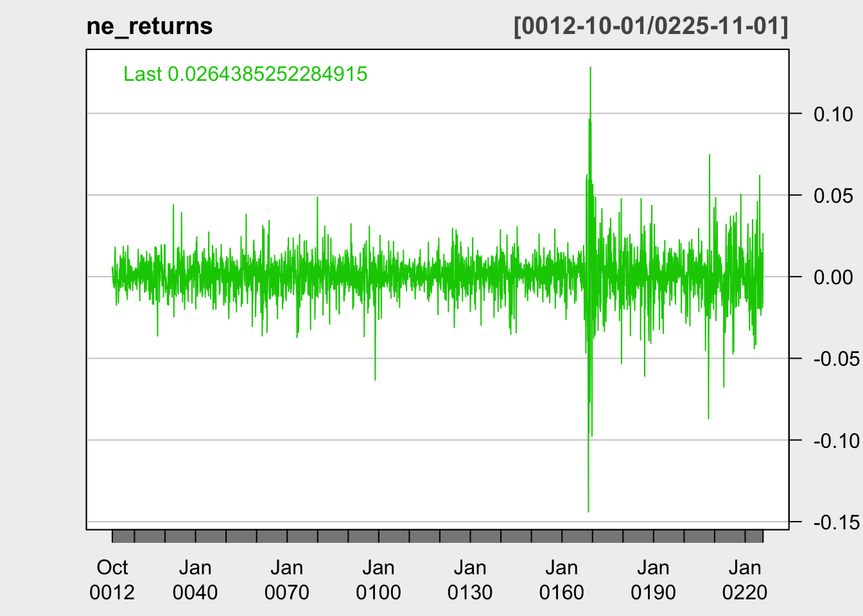Click the 0.05 y-axis label
Screen dimensions: 863x616
point(833,196)
